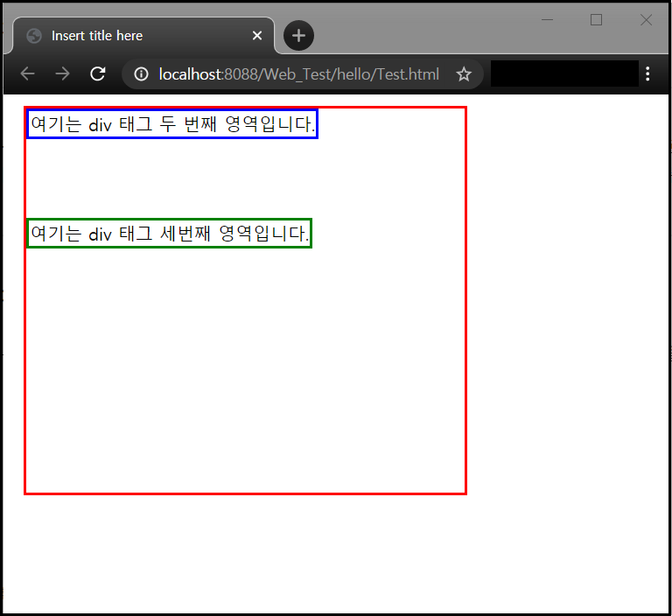This screenshot has height=616, width=672.
Task: Bookmark this page with the star icon
Action: pos(464,74)
